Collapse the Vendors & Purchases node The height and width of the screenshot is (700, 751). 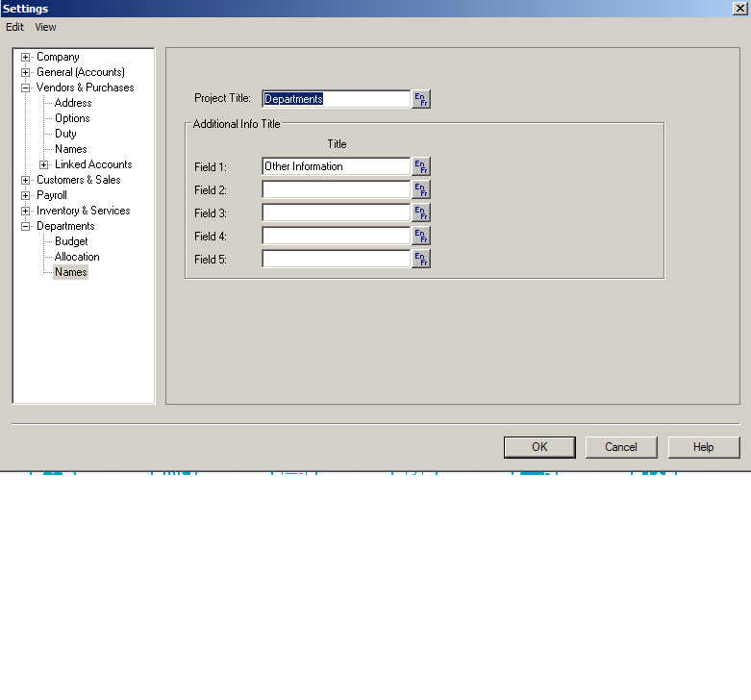[x=25, y=87]
